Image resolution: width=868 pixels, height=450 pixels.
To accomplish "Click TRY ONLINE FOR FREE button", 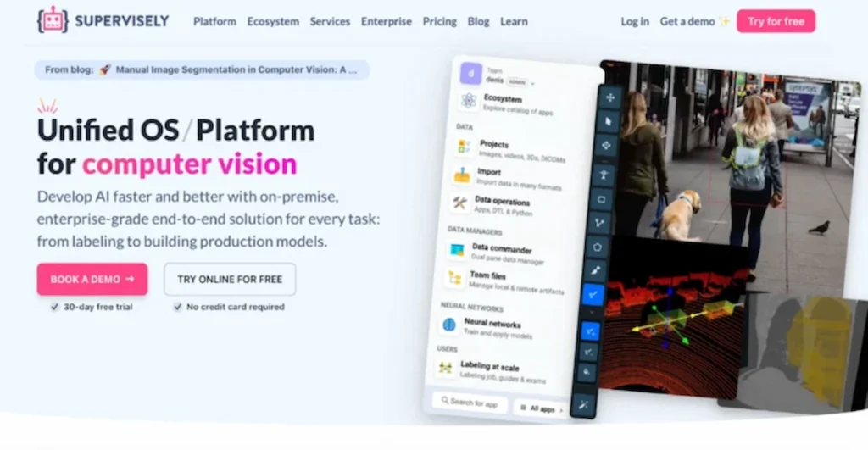I will coord(230,279).
